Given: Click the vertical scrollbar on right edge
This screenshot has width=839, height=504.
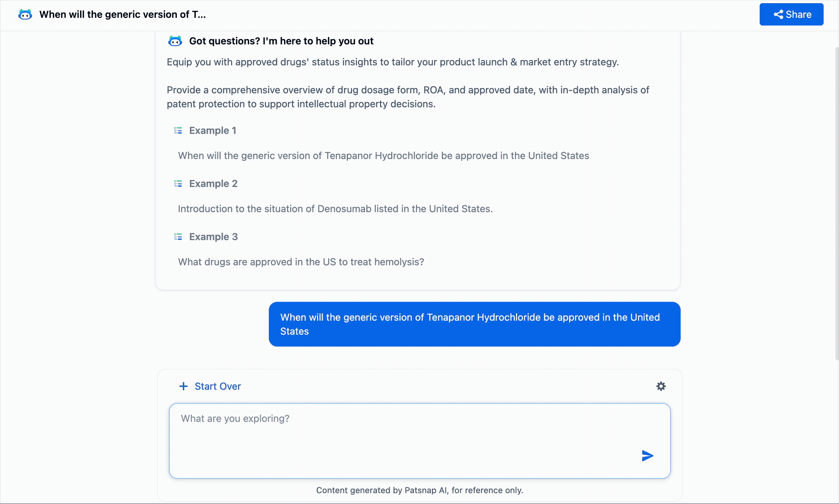Looking at the screenshot, I should click(x=837, y=203).
